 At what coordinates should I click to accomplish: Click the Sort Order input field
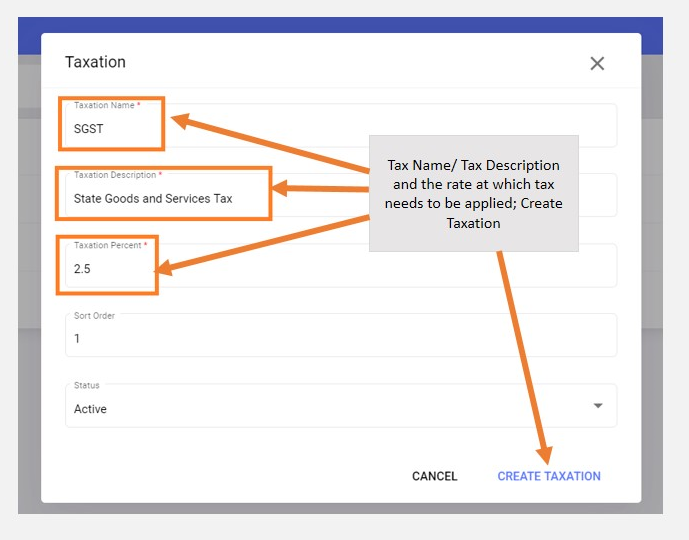[x=340, y=338]
